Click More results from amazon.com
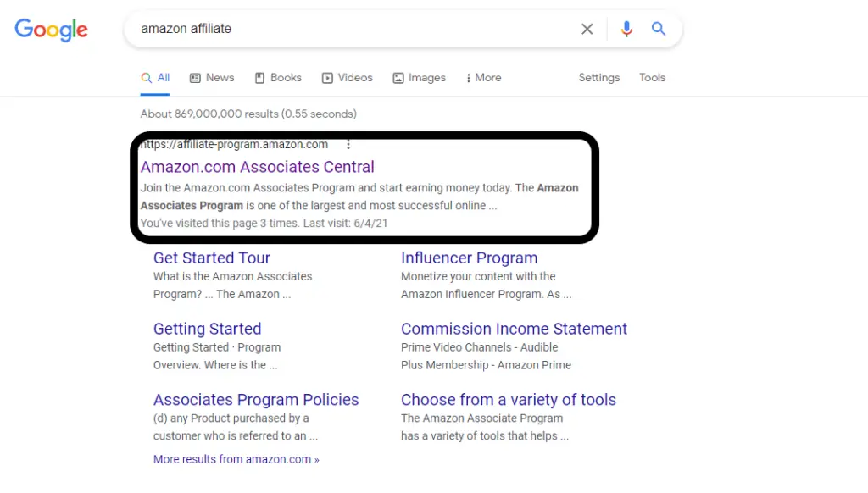The height and width of the screenshot is (493, 868). tap(236, 459)
